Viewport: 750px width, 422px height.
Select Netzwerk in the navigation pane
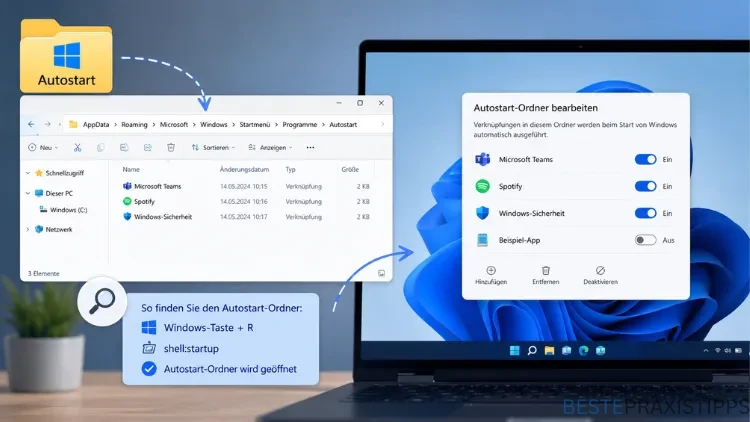(54, 230)
